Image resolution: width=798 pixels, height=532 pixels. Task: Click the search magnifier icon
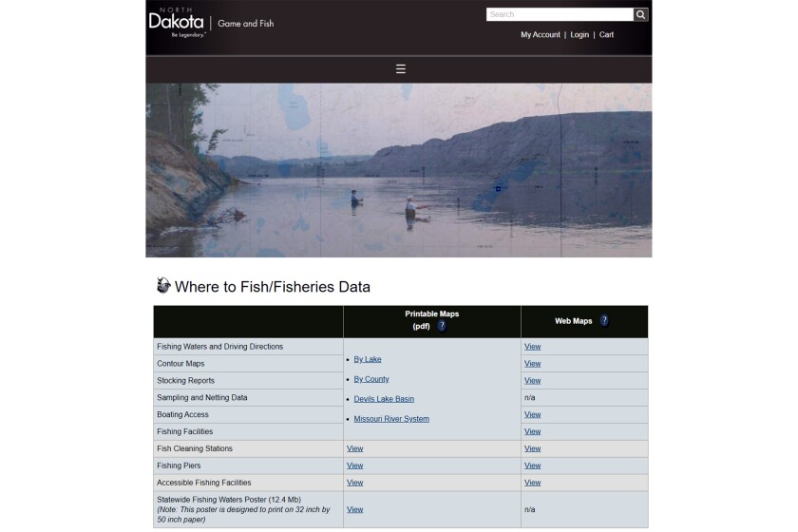(641, 14)
